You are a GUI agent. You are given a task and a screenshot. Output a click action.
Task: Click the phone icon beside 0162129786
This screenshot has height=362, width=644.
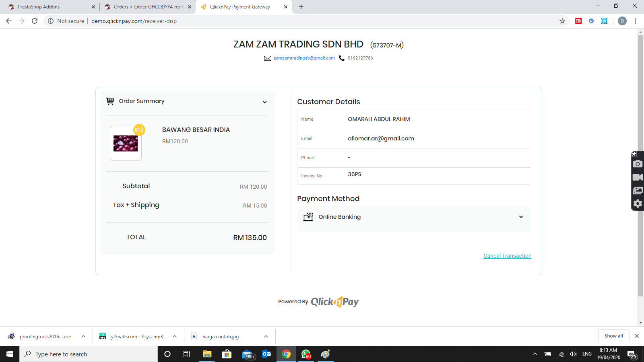(342, 58)
